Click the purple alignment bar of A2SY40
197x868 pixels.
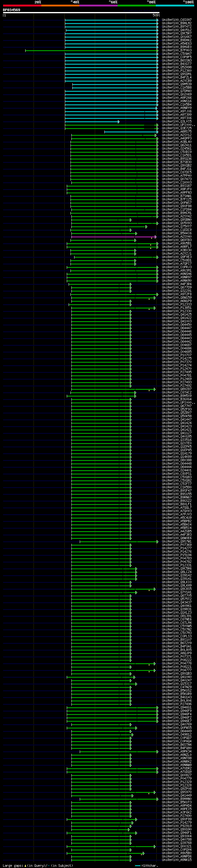(x=114, y=237)
